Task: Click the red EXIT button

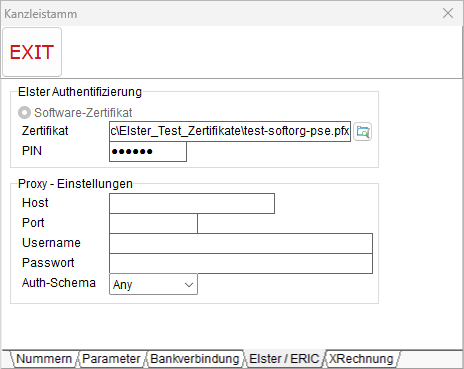Action: pos(32,52)
